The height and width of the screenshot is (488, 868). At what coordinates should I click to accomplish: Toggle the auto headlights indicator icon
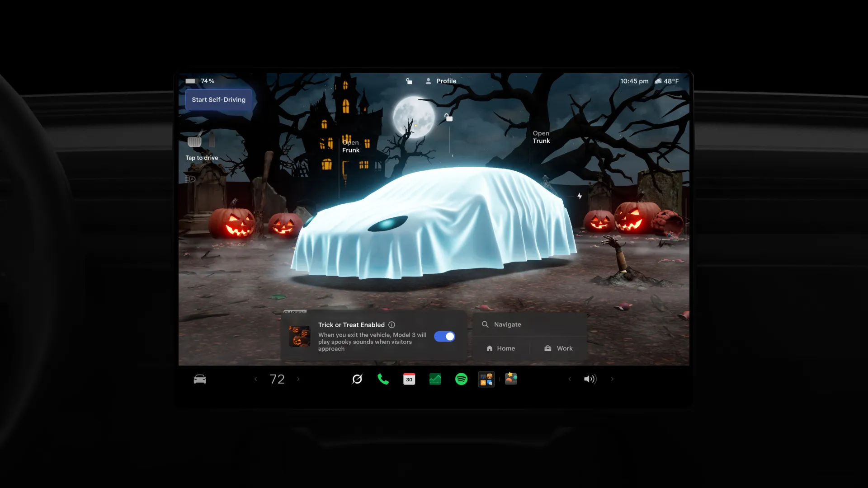pos(190,179)
